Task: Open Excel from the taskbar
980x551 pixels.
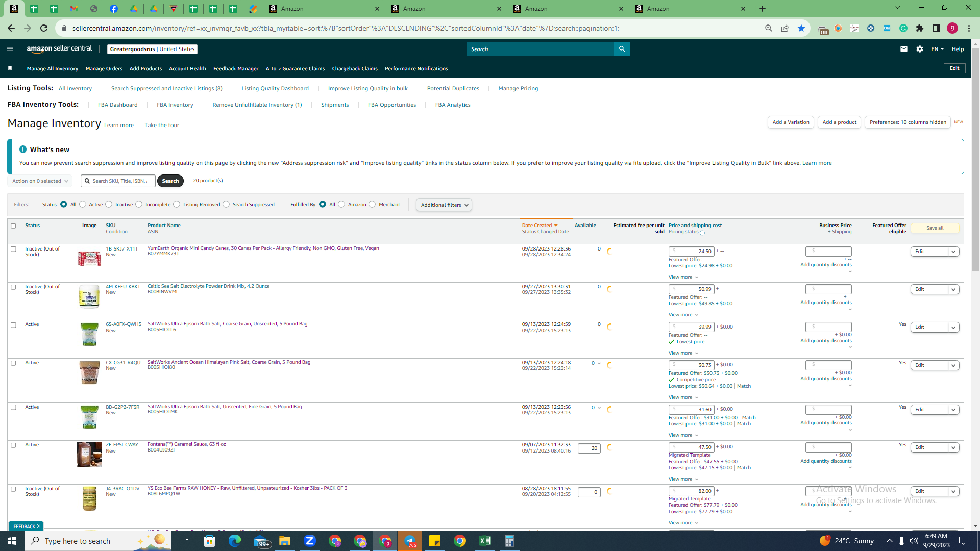Action: point(485,541)
